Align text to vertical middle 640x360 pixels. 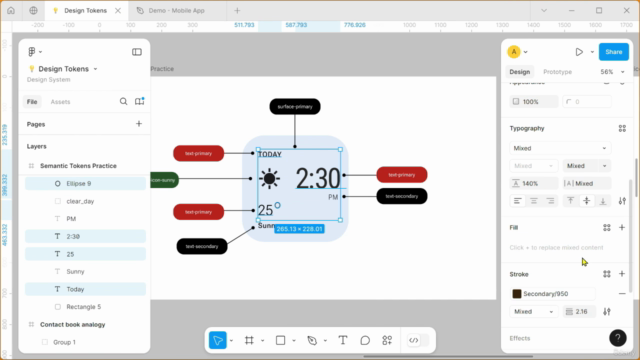point(587,201)
